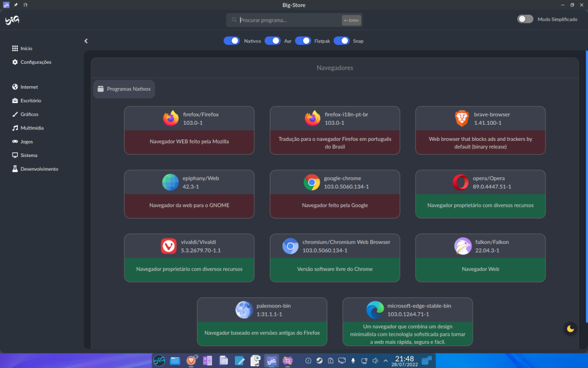Disable the Snap filter switch
The height and width of the screenshot is (368, 588).
[x=342, y=41]
